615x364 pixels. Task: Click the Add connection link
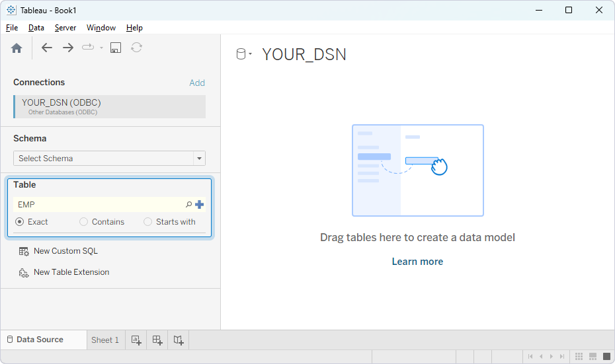click(x=197, y=83)
